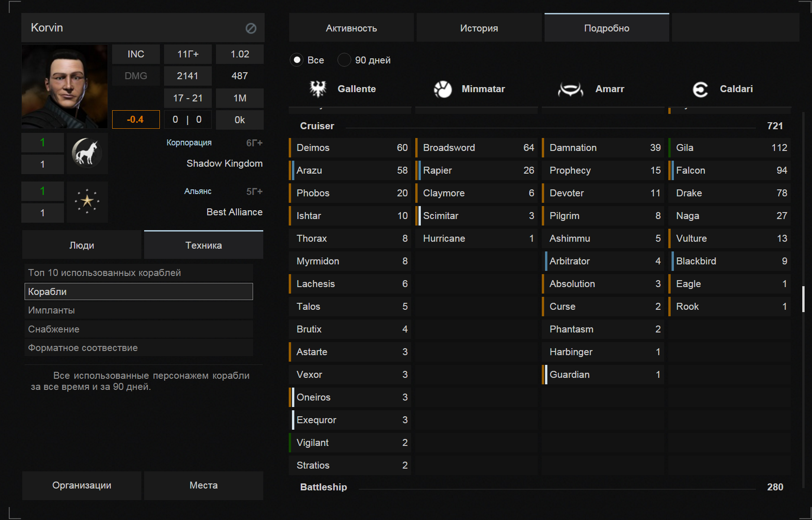Click the ship list vertical scrollbar
Image resolution: width=812 pixels, height=520 pixels.
pos(803,299)
